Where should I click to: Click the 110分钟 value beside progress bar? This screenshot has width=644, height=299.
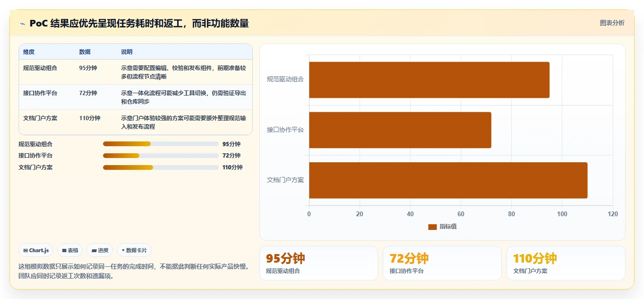tap(232, 167)
